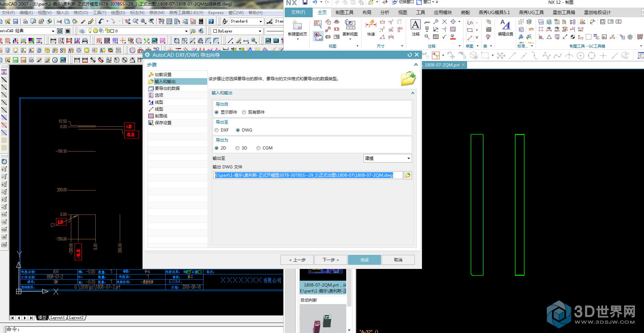Select the 3D export radio button
The image size is (644, 333).
click(x=237, y=148)
